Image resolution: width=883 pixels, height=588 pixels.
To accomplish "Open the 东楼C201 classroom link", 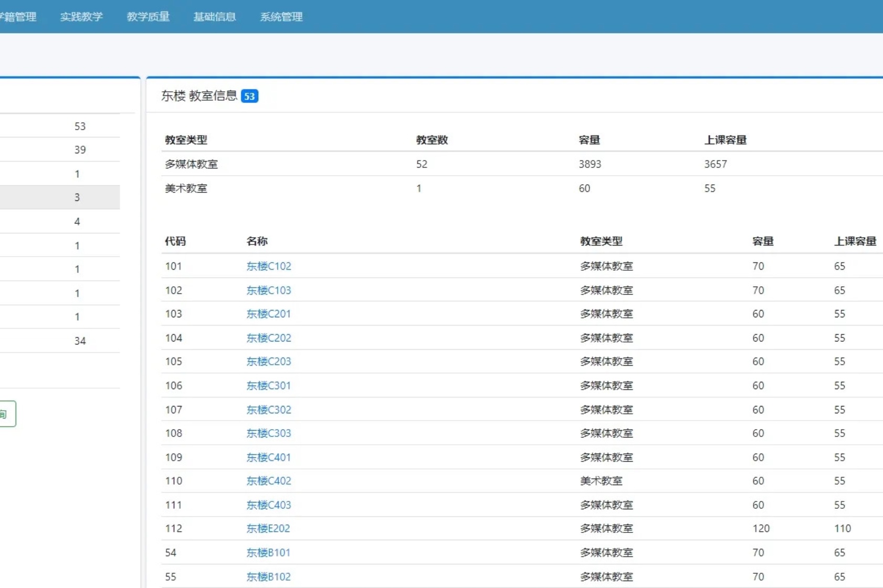I will point(269,314).
